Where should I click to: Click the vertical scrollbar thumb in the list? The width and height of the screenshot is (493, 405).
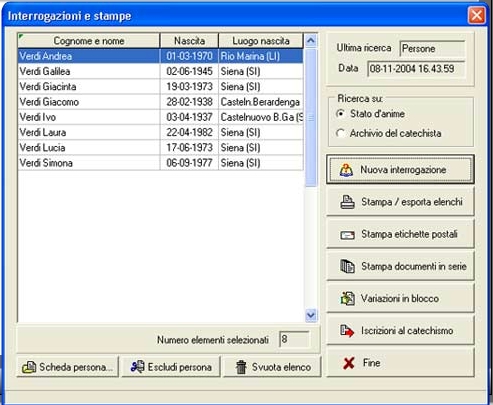click(311, 118)
